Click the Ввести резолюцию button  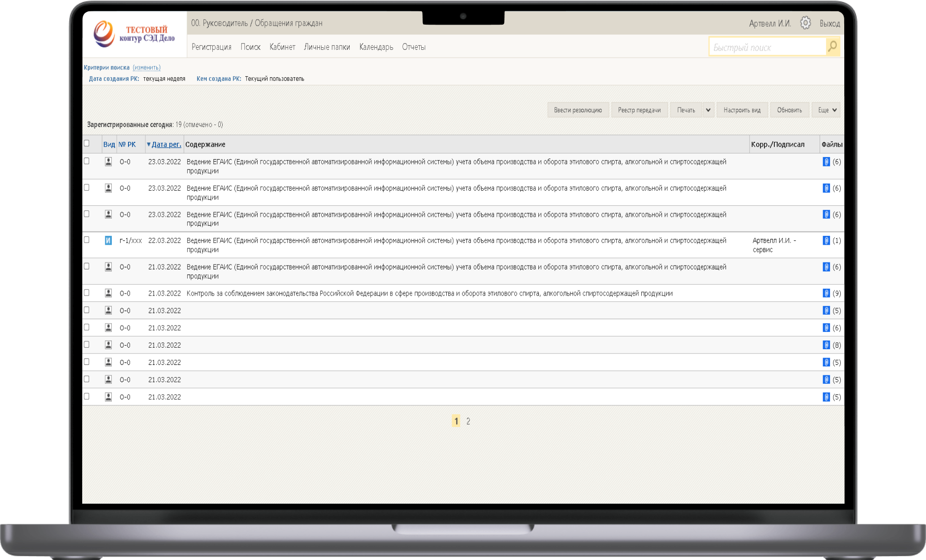[x=578, y=110]
